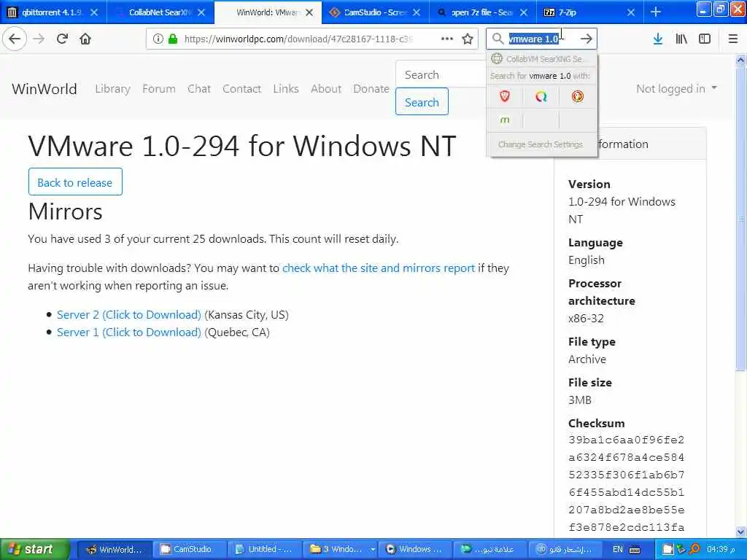747x560 pixels.
Task: Search with DuckDuckGo engine icon
Action: tap(578, 97)
